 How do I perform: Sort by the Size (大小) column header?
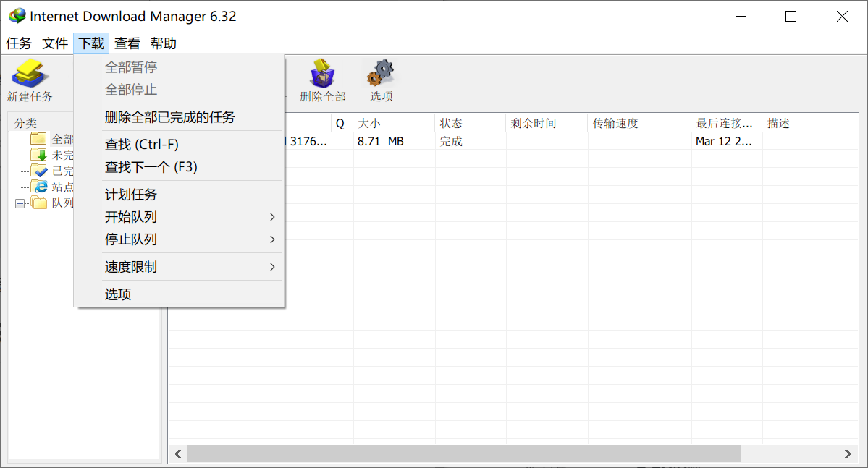pyautogui.click(x=394, y=124)
